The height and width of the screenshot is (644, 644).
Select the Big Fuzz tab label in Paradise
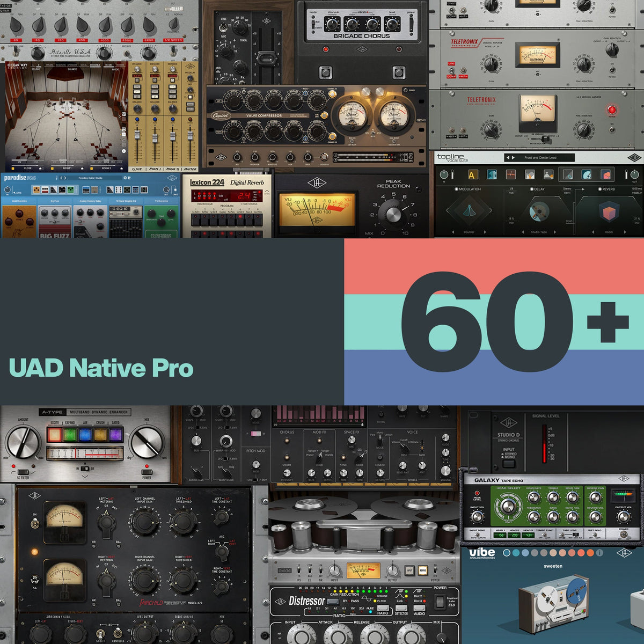click(54, 200)
